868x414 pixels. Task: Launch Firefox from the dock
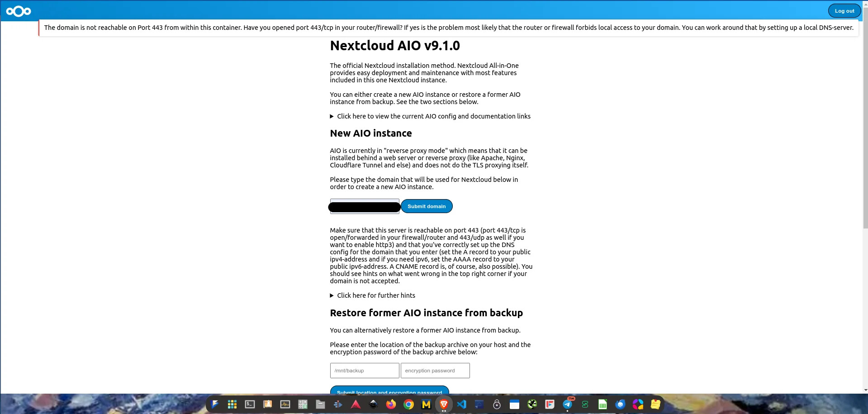[391, 404]
